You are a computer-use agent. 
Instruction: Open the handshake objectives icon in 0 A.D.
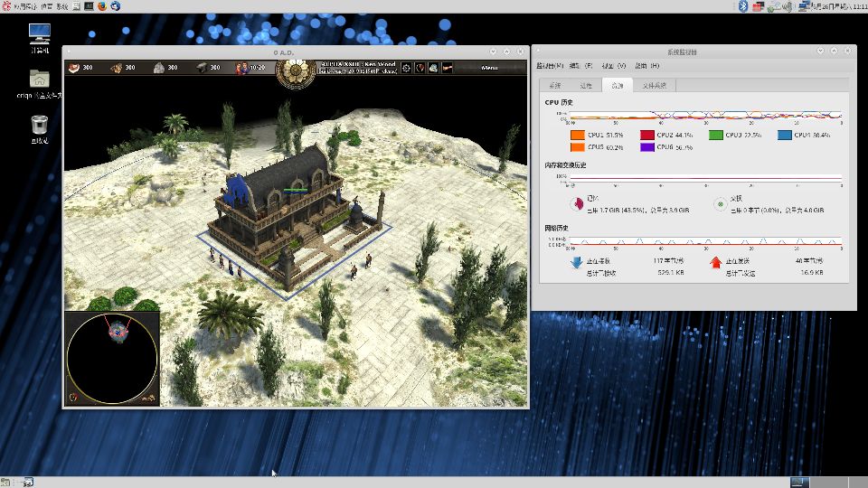tap(448, 68)
